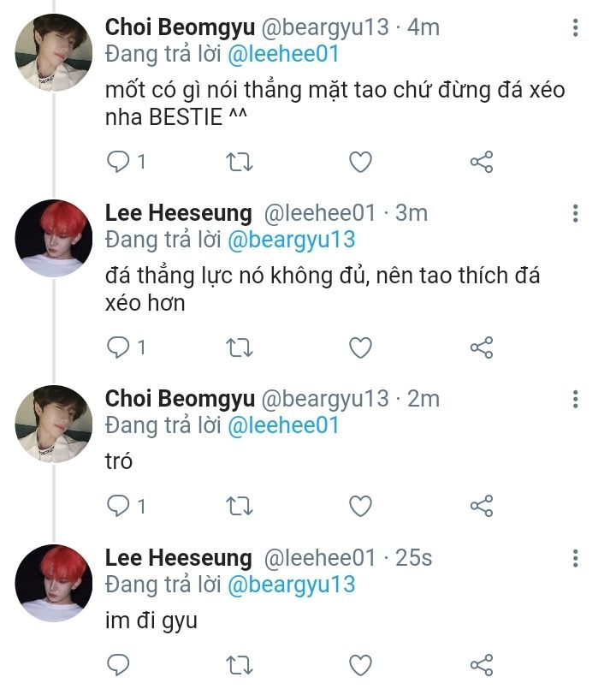
Task: Share Beomgyu's tweet ending in BESTIE
Action: coord(483,161)
